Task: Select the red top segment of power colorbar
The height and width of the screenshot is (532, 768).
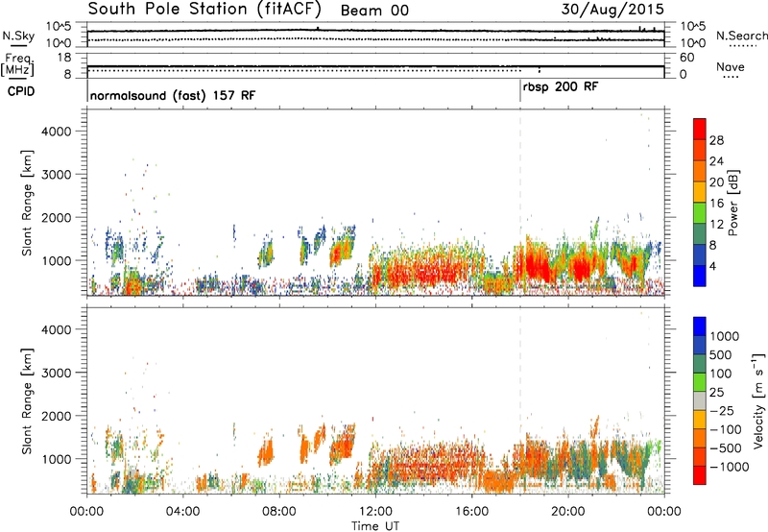Action: (x=700, y=129)
